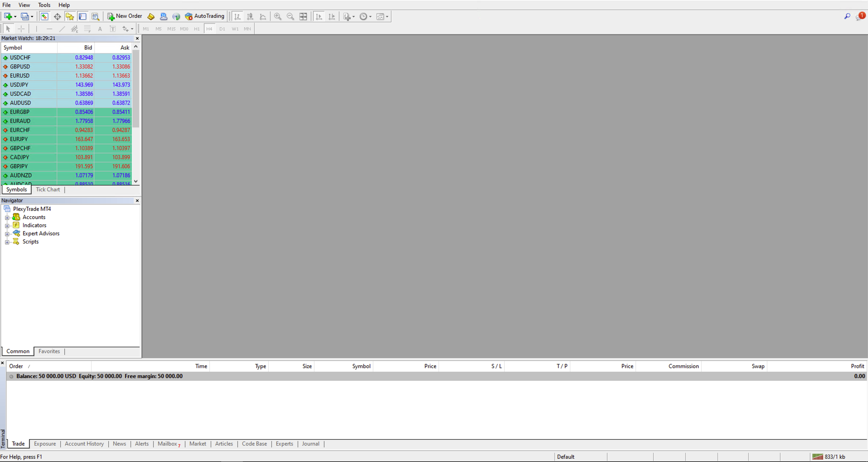Screen dimensions: 868x462
Task: Click the Market Watch scroll-down arrow
Action: 135,181
